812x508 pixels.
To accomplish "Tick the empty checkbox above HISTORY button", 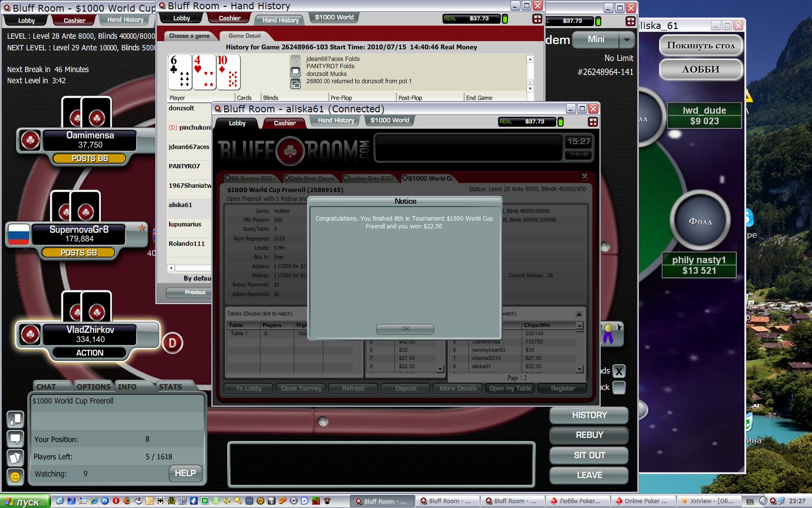I will pyautogui.click(x=619, y=388).
